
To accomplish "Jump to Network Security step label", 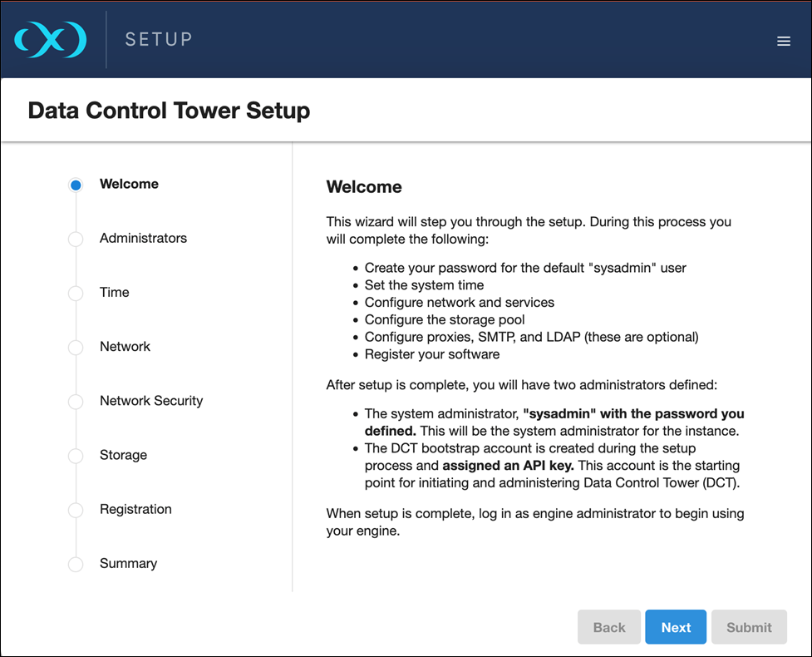I will (151, 401).
